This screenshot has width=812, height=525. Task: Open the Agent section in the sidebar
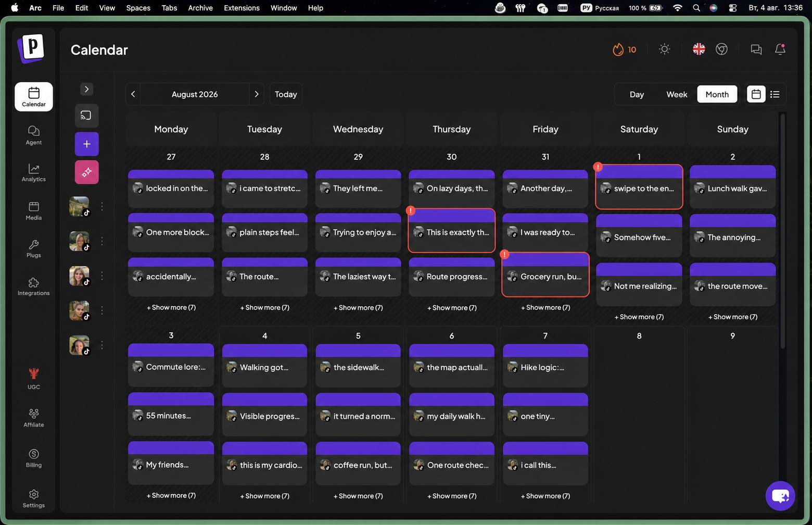(33, 135)
